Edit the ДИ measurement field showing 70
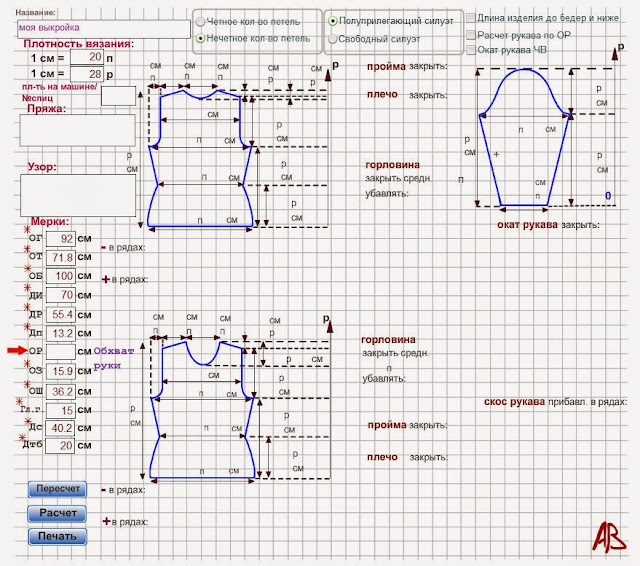 (61, 295)
